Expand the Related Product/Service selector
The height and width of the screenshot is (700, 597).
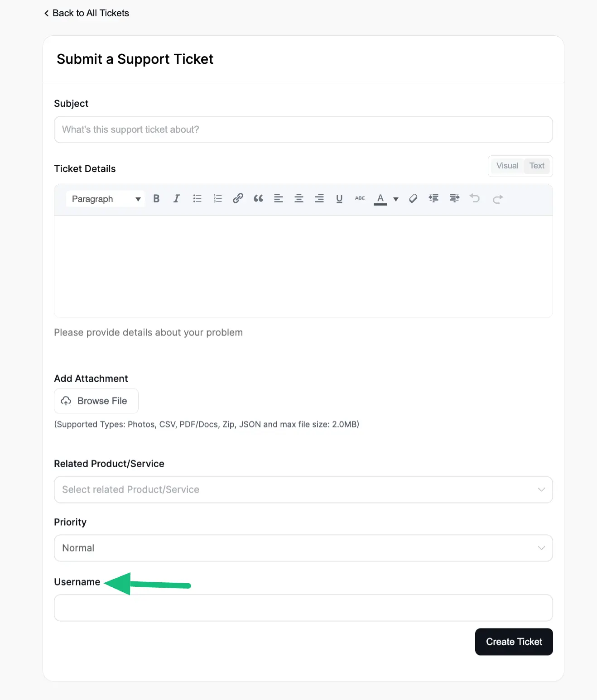pyautogui.click(x=303, y=489)
